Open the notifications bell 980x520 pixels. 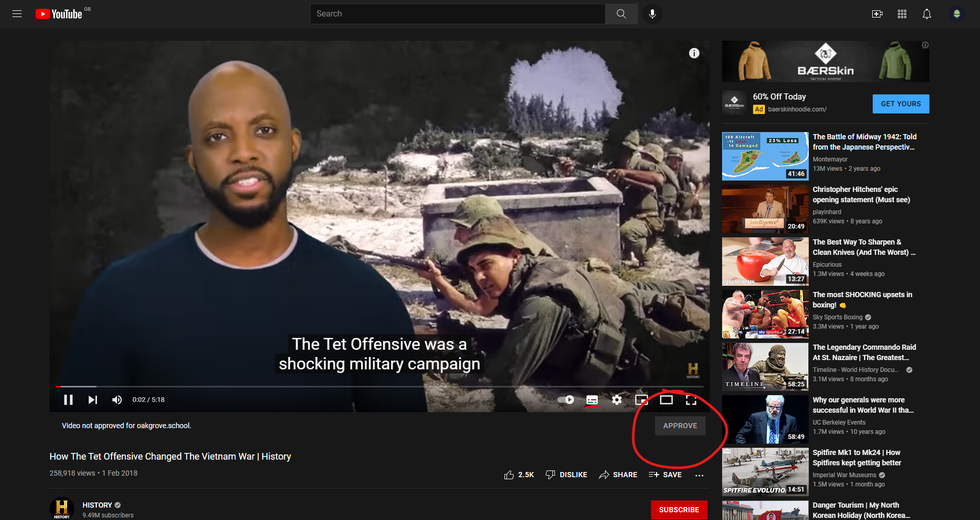pyautogui.click(x=927, y=14)
